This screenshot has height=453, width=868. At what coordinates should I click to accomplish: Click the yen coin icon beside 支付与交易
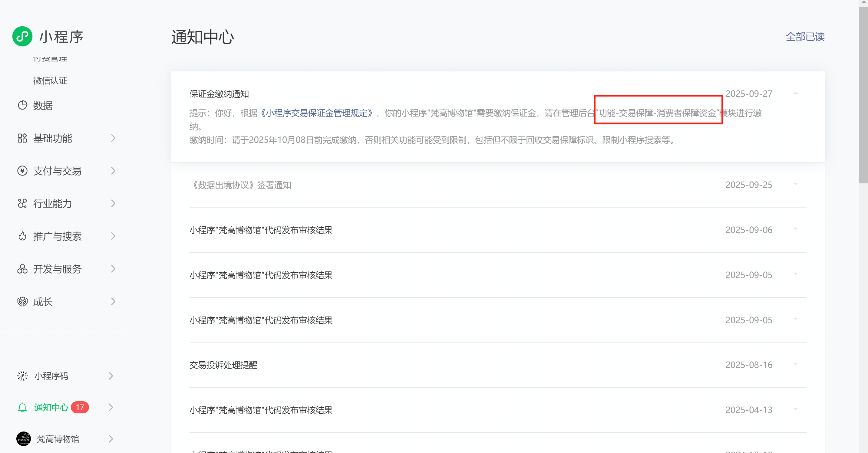click(22, 171)
